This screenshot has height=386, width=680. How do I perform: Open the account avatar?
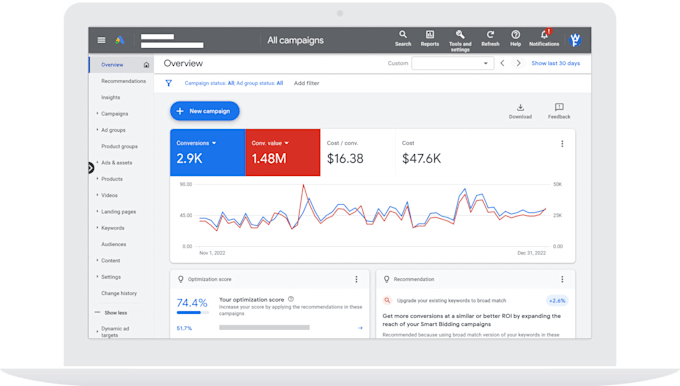pyautogui.click(x=575, y=40)
